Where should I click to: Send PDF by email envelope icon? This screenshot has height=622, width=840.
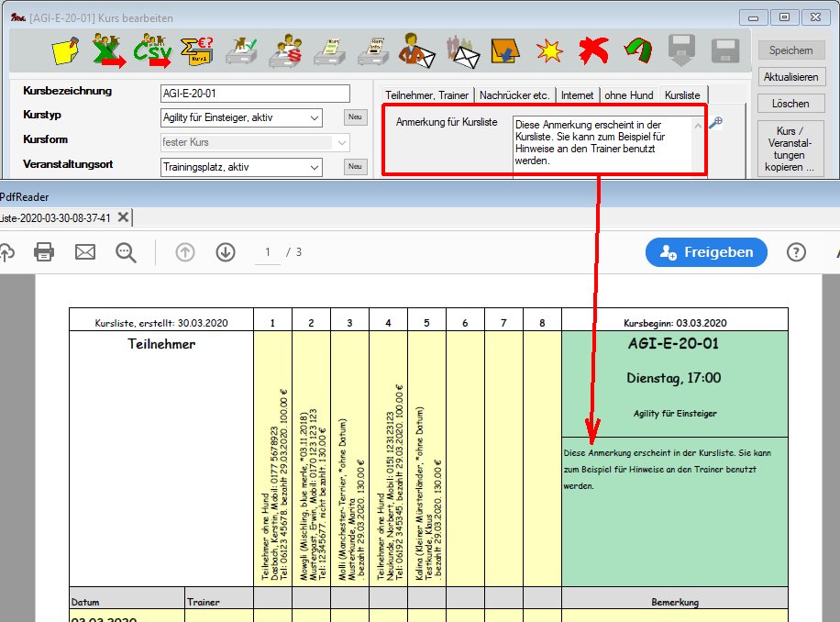click(85, 252)
